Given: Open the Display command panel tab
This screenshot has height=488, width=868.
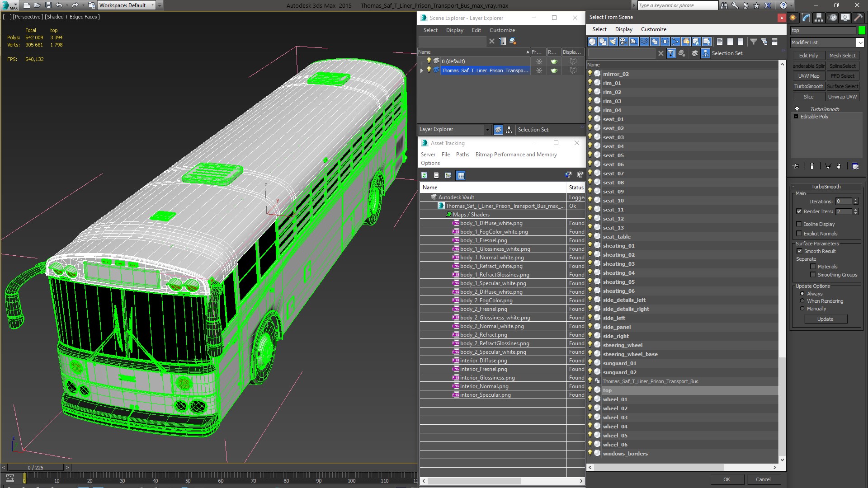Looking at the screenshot, I should click(845, 18).
